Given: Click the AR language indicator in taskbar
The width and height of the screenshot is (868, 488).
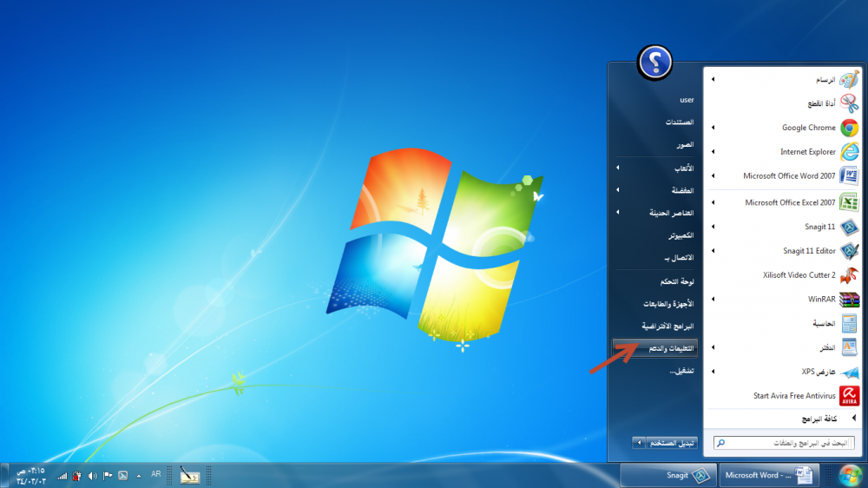Looking at the screenshot, I should 156,474.
